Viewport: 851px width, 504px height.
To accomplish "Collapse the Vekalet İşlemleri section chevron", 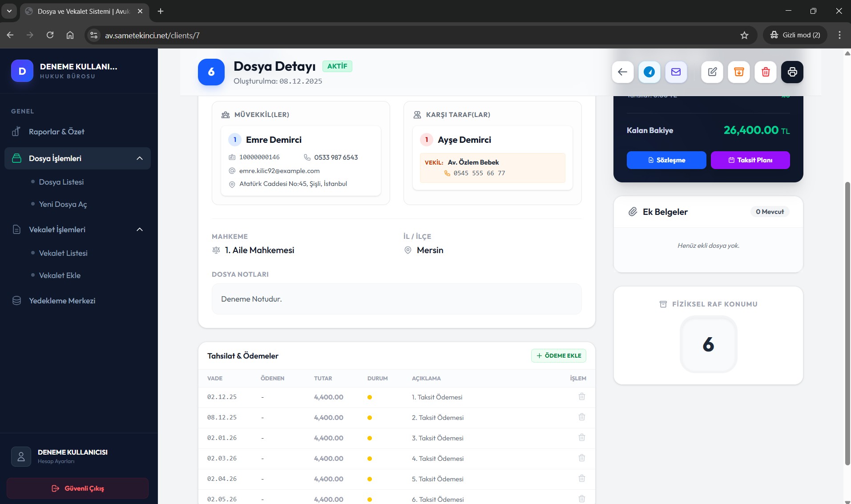I will [x=139, y=230].
